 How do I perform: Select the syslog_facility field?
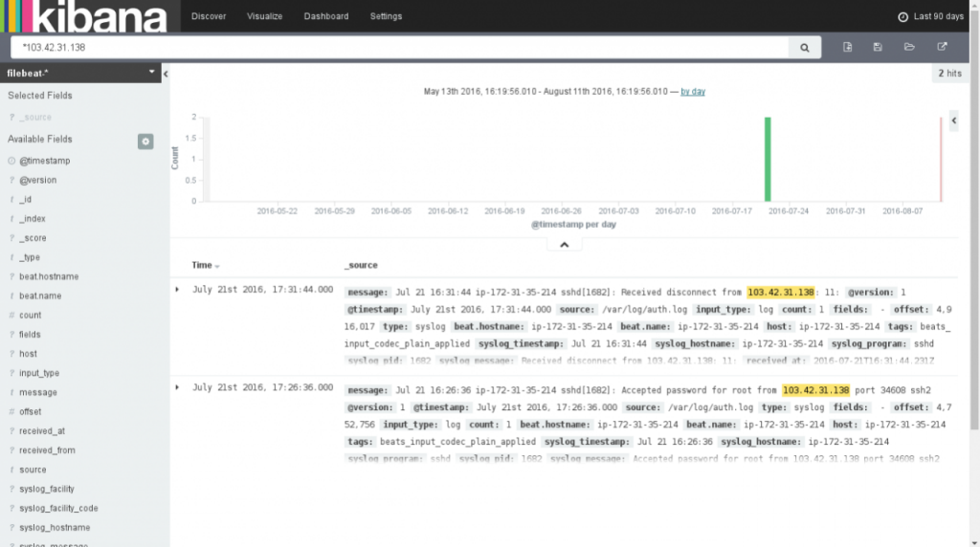(46, 490)
